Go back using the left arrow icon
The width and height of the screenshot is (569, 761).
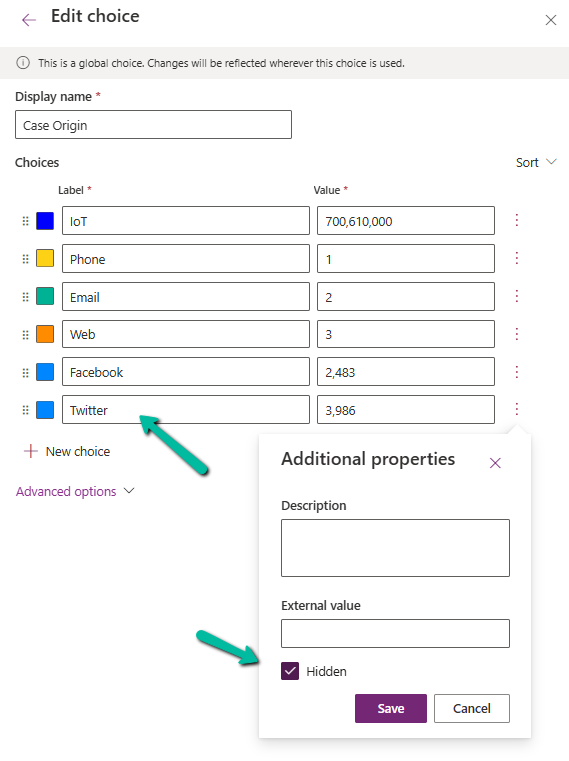pyautogui.click(x=29, y=19)
